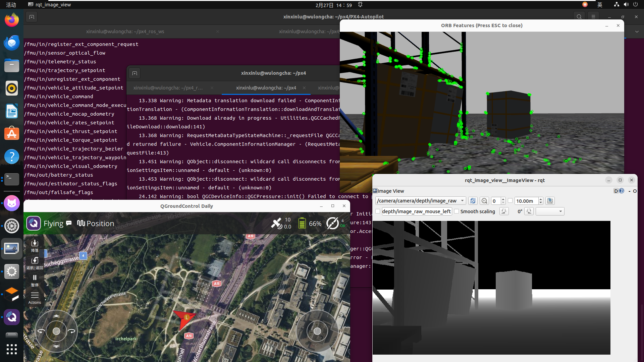This screenshot has height=362, width=644.
Task: Click the D dock toggle button in rqt
Action: click(616, 191)
